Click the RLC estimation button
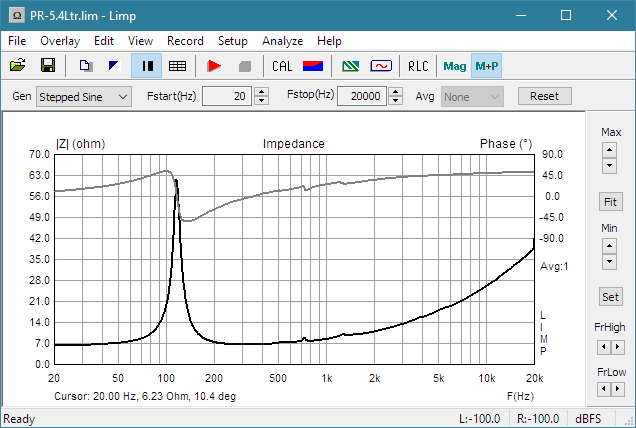 coord(418,66)
